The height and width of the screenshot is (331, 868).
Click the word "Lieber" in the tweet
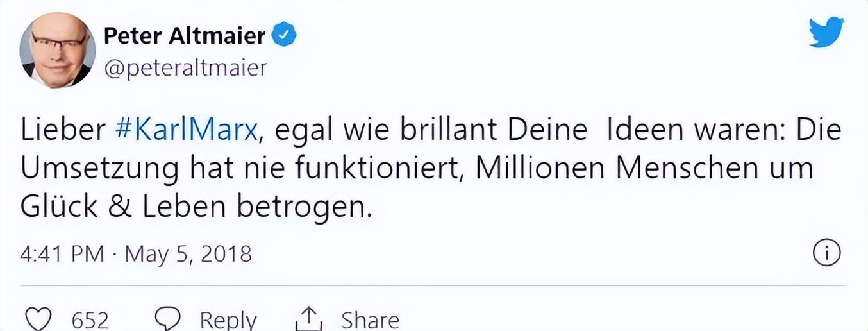point(63,132)
